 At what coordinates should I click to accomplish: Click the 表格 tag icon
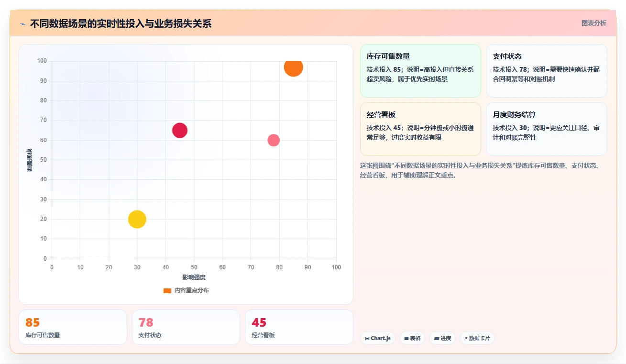pyautogui.click(x=406, y=338)
